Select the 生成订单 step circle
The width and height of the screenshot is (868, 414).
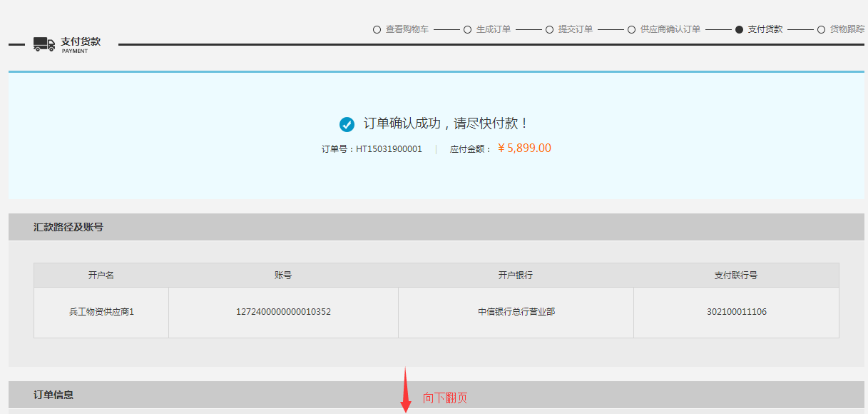pos(467,29)
